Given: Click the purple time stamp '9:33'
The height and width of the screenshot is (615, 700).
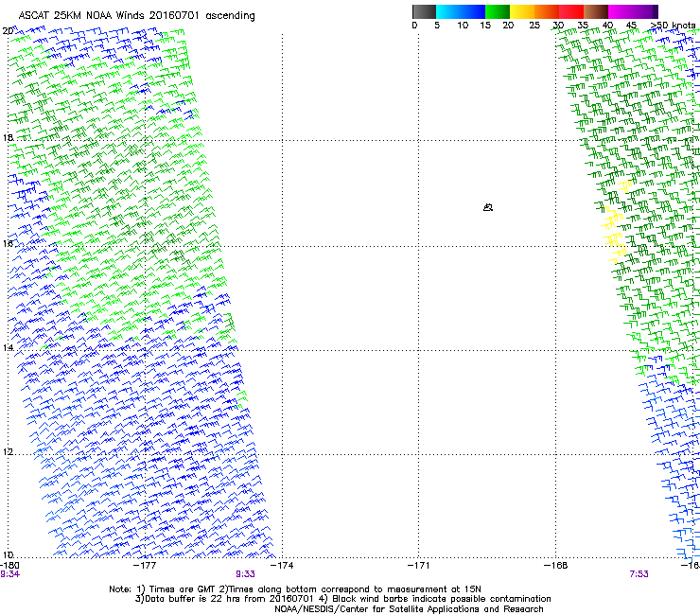Looking at the screenshot, I should click(246, 574).
